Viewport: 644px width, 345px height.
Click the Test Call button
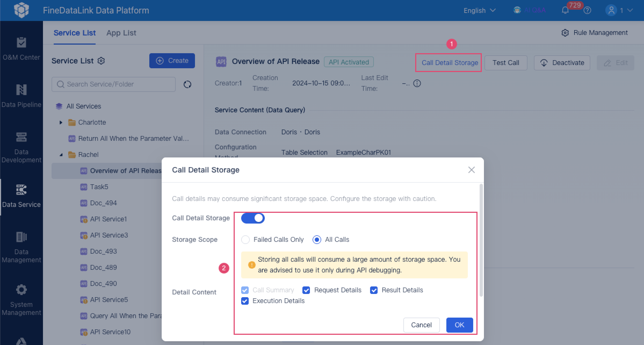point(506,63)
